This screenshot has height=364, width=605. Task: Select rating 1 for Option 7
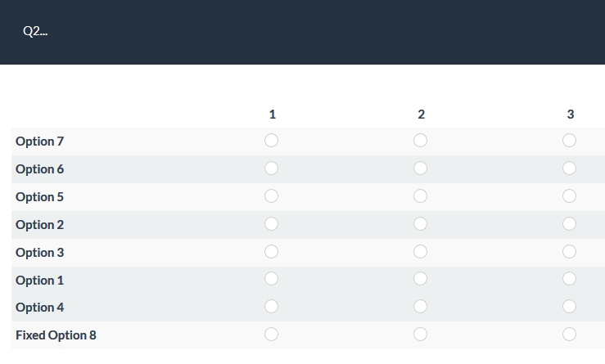272,141
